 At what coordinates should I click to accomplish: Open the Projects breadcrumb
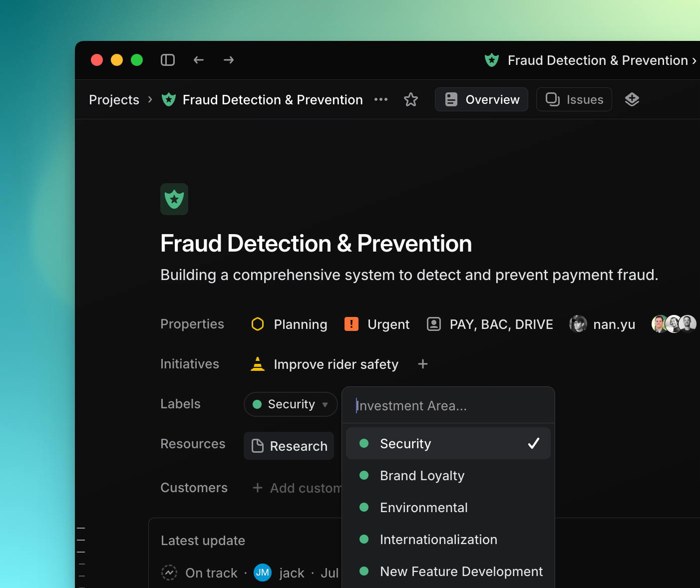114,100
